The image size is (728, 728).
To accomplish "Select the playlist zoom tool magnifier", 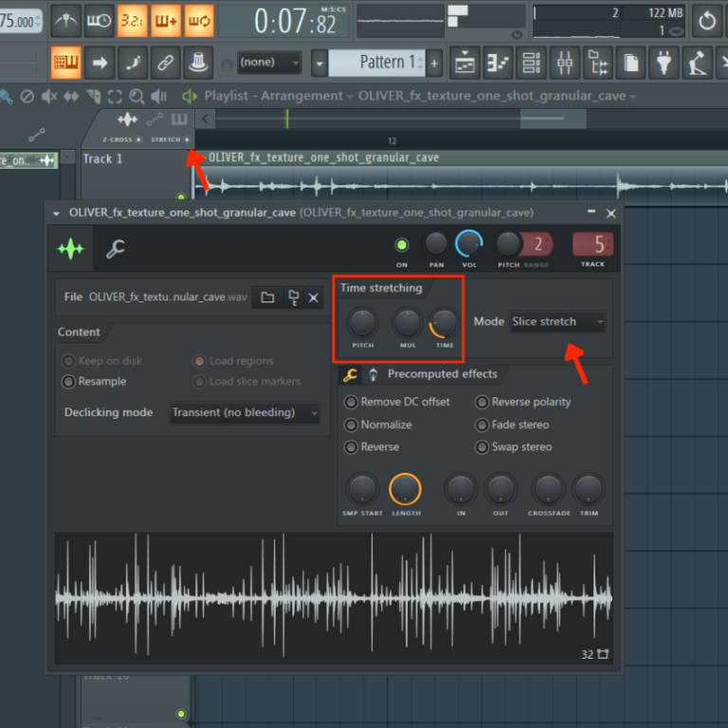I will tap(136, 97).
